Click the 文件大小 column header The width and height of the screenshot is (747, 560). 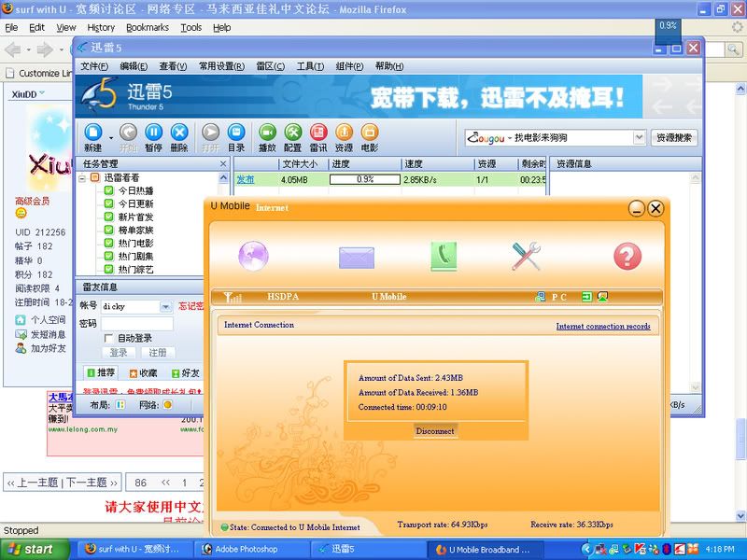coord(304,164)
